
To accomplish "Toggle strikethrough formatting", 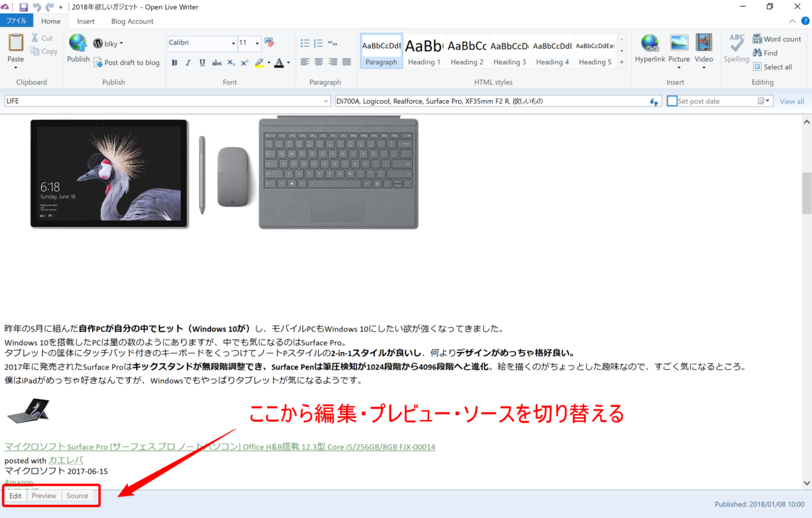I will click(x=217, y=63).
